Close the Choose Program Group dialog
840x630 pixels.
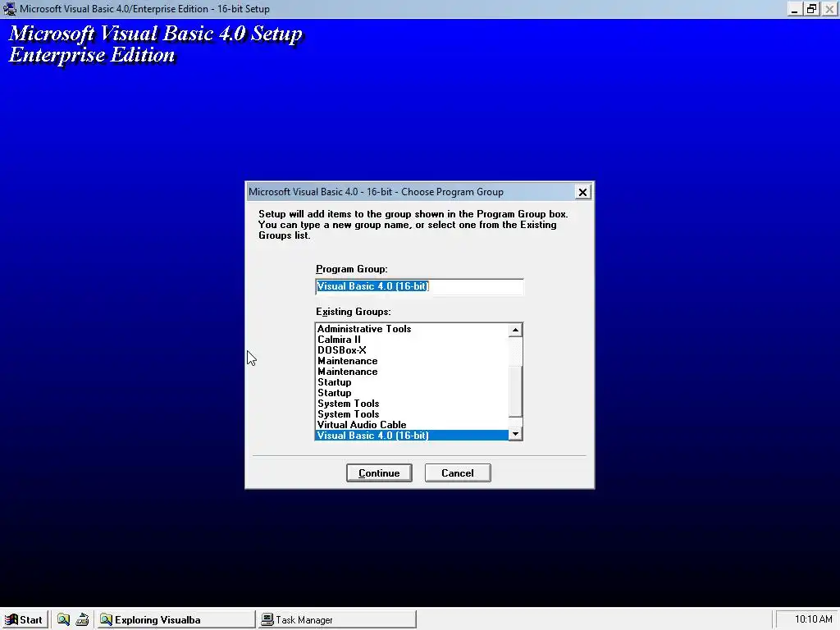coord(582,192)
